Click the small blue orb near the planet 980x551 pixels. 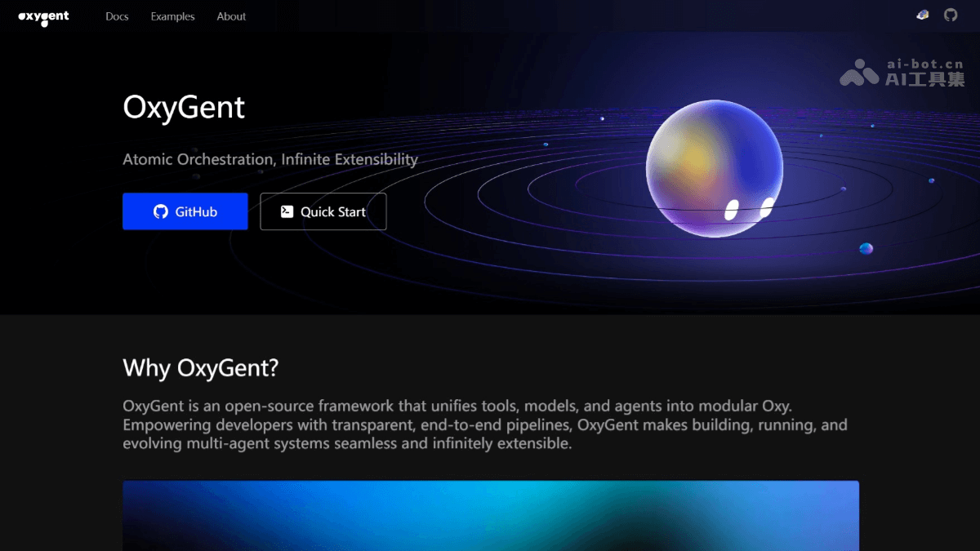point(865,250)
